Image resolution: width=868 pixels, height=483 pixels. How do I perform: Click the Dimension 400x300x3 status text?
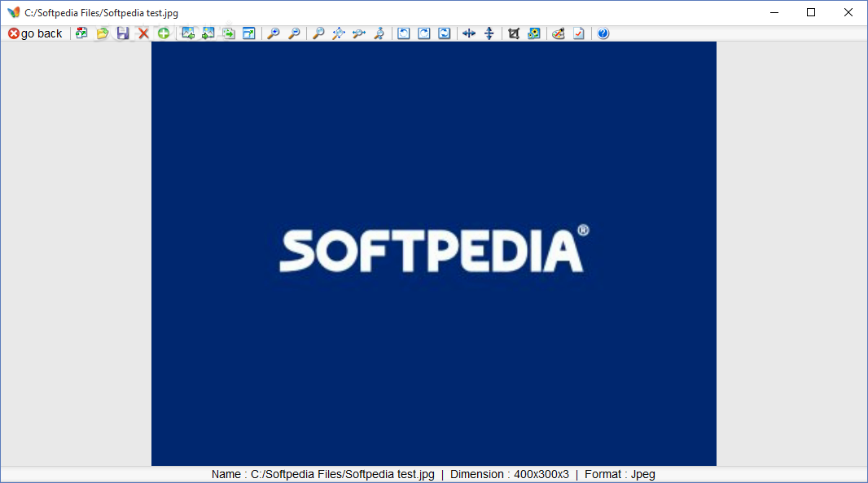coord(509,474)
